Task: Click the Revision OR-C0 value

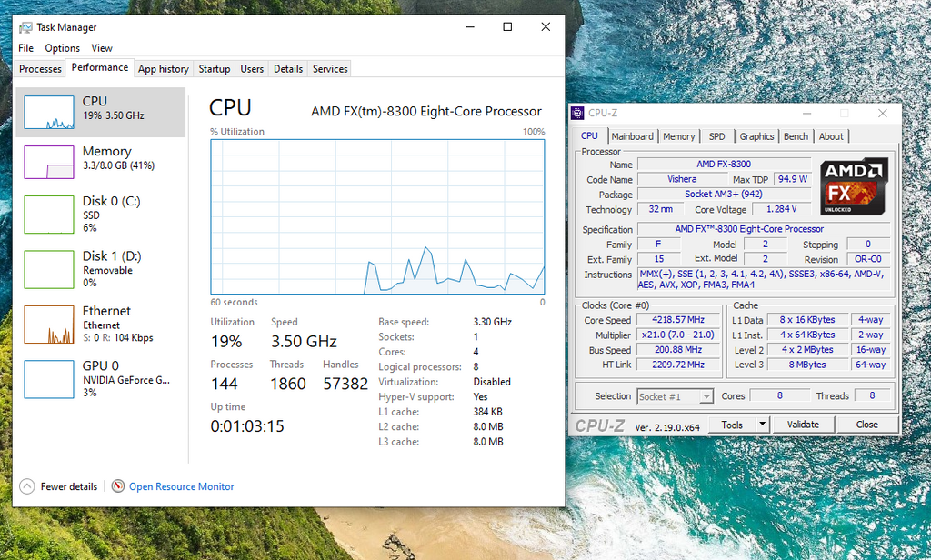Action: tap(868, 259)
